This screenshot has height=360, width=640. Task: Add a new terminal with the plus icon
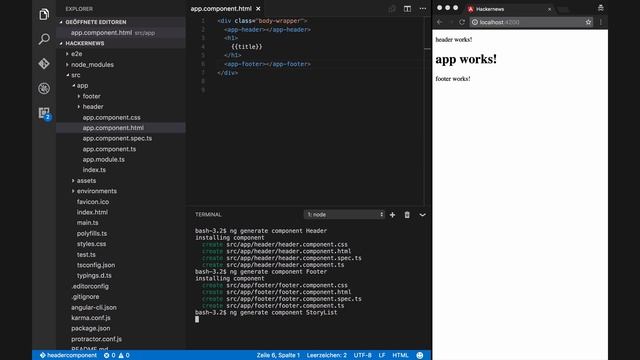pyautogui.click(x=392, y=215)
